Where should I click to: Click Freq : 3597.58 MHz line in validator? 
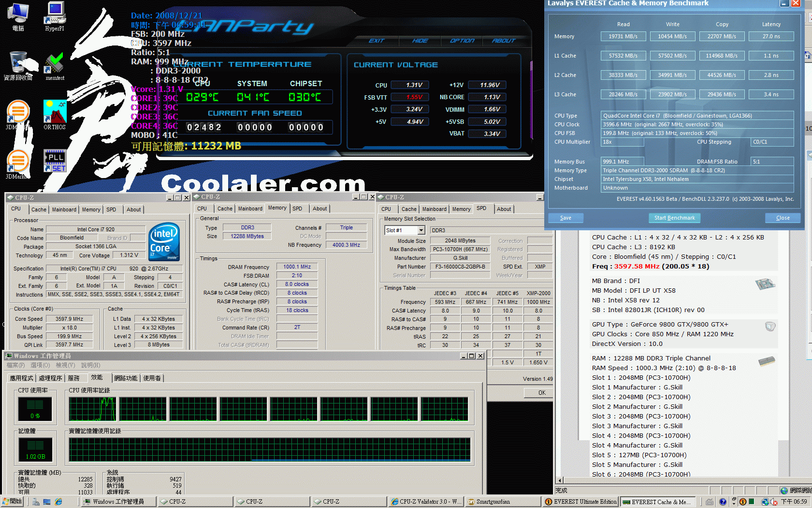point(651,266)
